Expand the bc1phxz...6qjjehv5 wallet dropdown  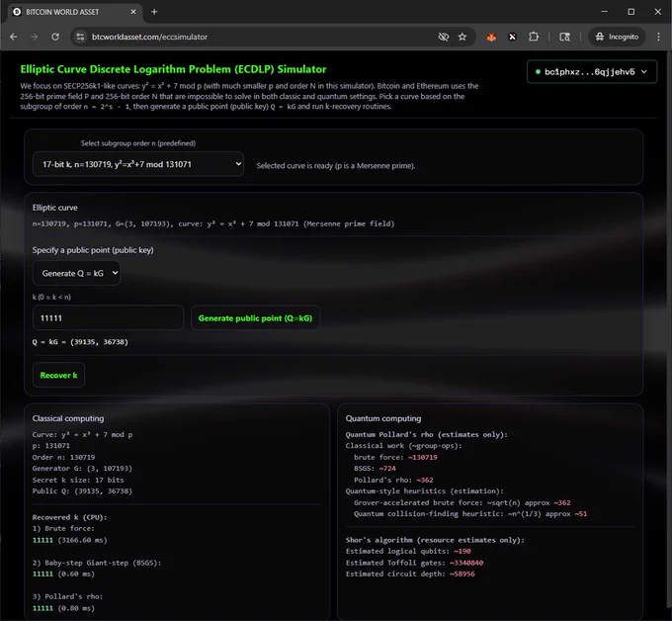[592, 72]
